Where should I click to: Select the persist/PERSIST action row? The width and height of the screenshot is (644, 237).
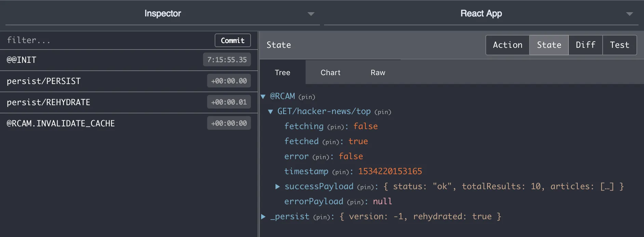pos(129,81)
